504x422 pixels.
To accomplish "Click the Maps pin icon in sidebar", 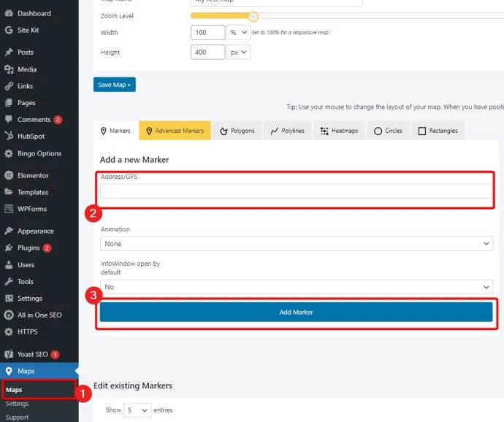I will (9, 371).
